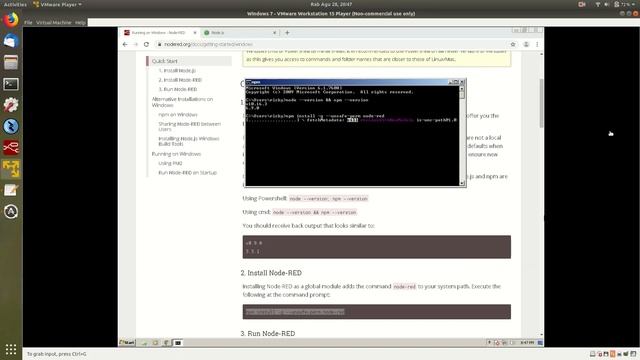
Task: Open the VMware Player app menu dropdown
Action: click(57, 4)
